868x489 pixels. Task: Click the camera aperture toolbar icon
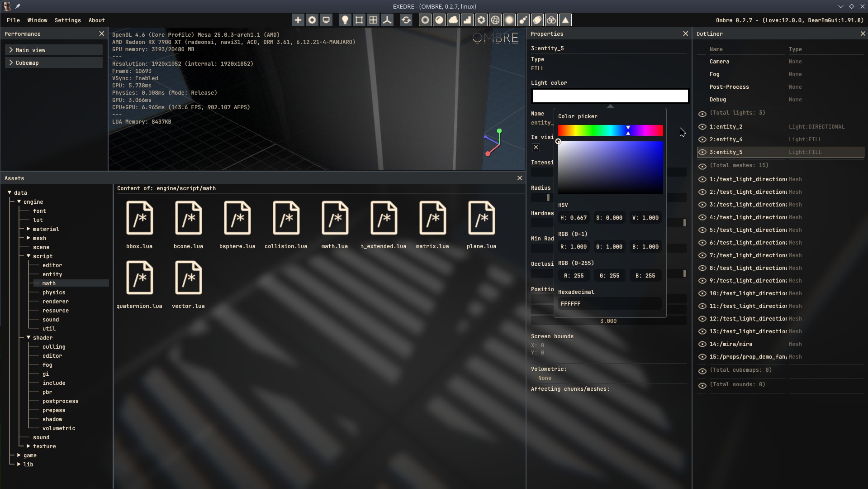[x=481, y=20]
